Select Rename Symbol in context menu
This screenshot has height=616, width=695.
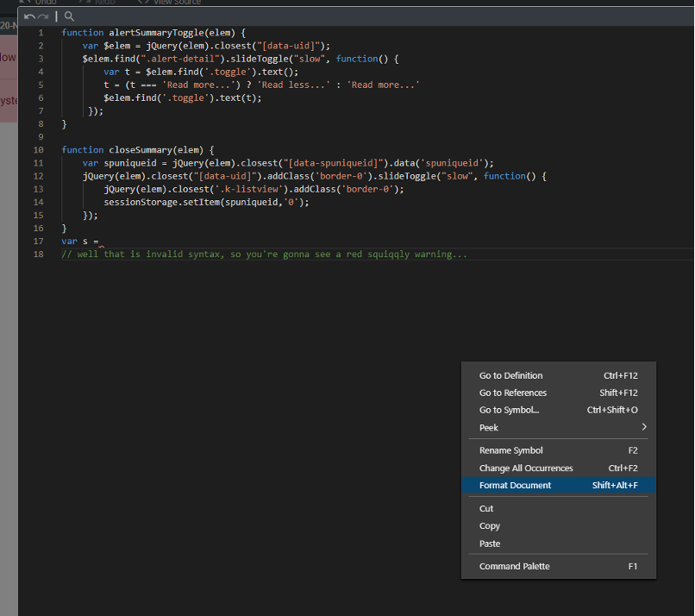(510, 450)
